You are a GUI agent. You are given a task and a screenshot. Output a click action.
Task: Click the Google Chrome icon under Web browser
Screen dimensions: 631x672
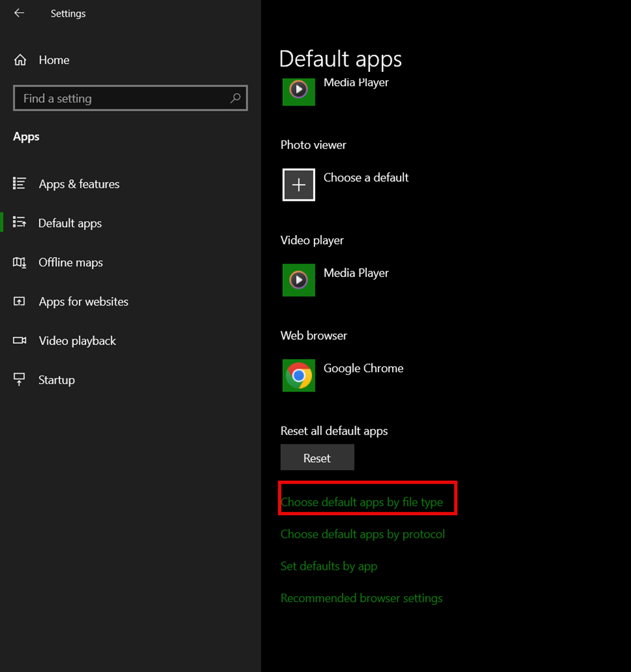click(x=298, y=375)
